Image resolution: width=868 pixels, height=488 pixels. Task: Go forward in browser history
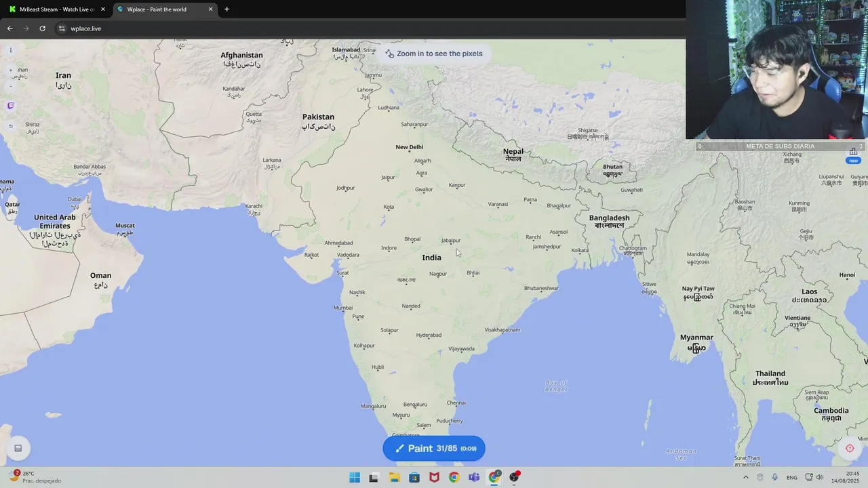tap(26, 28)
